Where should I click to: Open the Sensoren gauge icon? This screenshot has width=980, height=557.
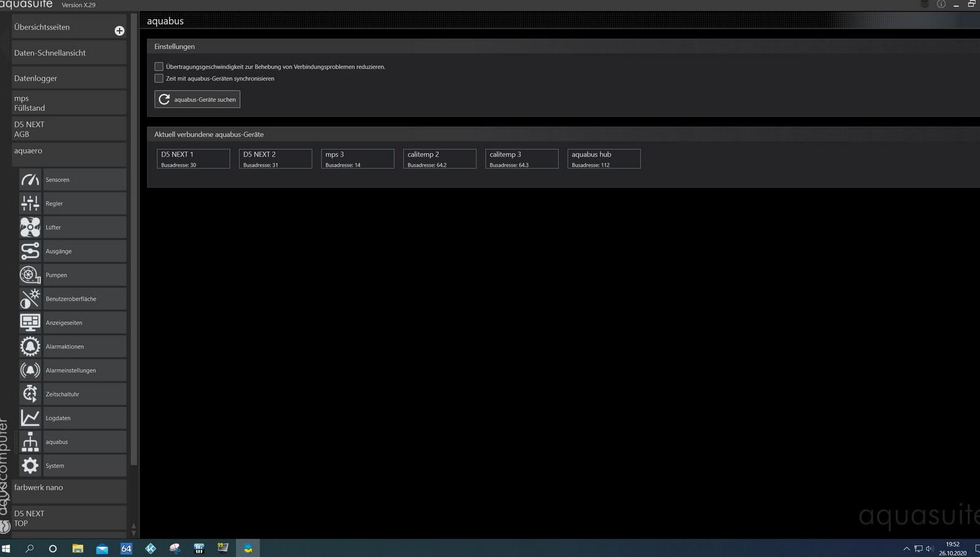pyautogui.click(x=30, y=179)
